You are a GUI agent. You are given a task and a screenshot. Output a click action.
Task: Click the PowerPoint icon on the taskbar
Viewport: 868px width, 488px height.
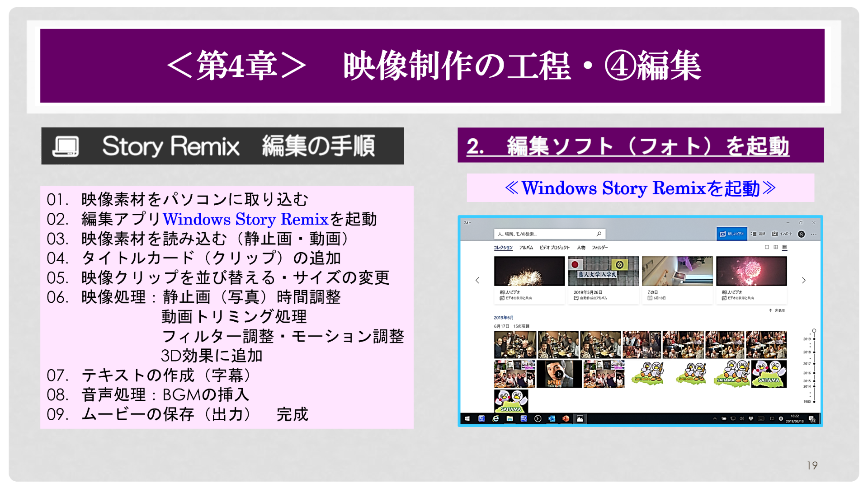pyautogui.click(x=566, y=418)
